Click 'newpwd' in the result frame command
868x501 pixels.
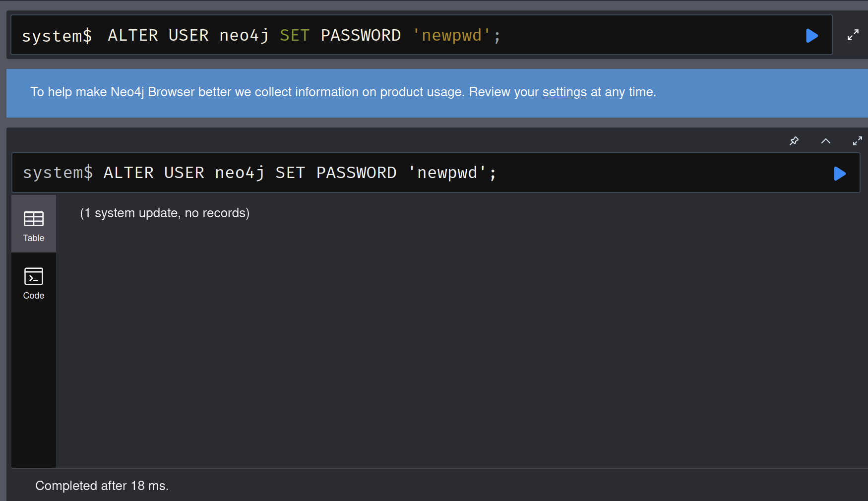tap(447, 173)
